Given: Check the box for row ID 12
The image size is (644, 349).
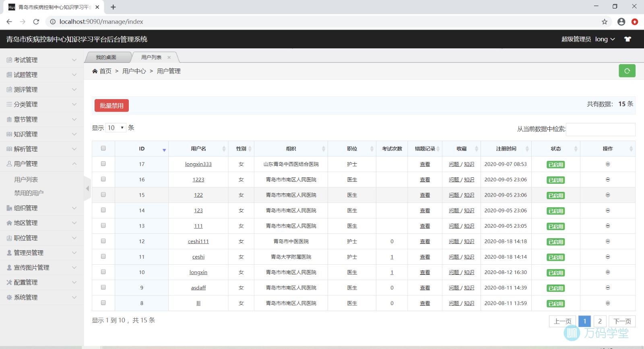Looking at the screenshot, I should pyautogui.click(x=103, y=241).
